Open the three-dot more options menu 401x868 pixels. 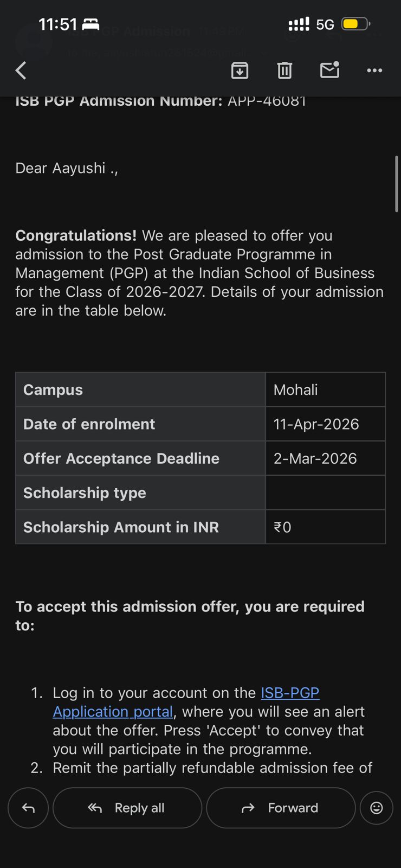pos(374,71)
